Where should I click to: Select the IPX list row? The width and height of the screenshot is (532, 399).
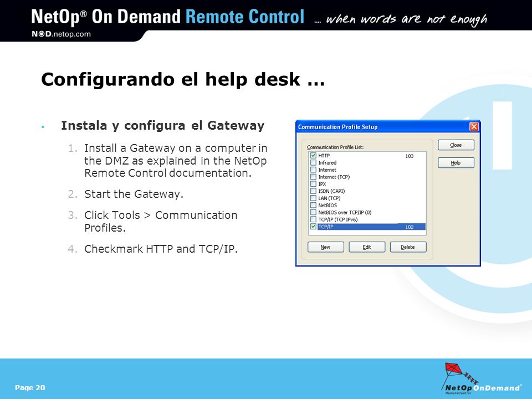367,184
